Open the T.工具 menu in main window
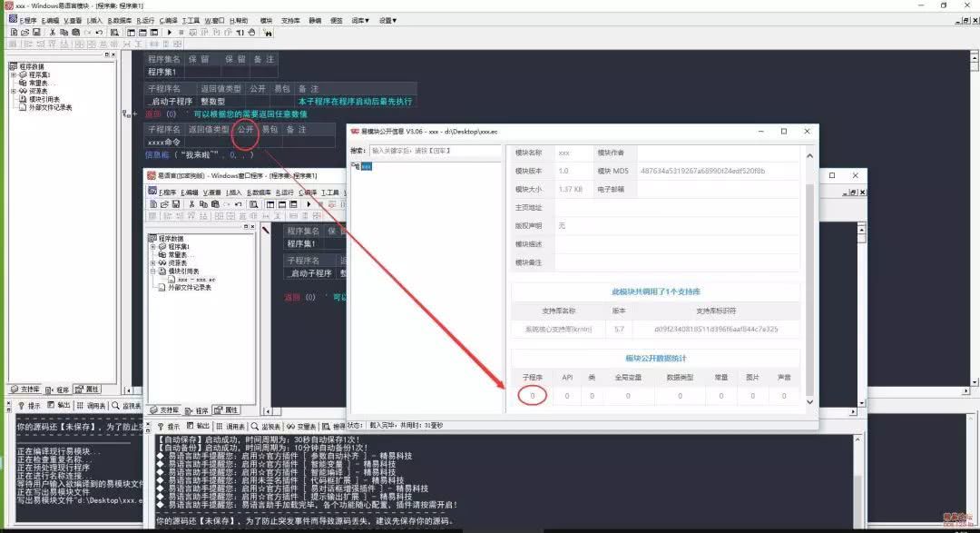This screenshot has width=980, height=533. point(191,19)
